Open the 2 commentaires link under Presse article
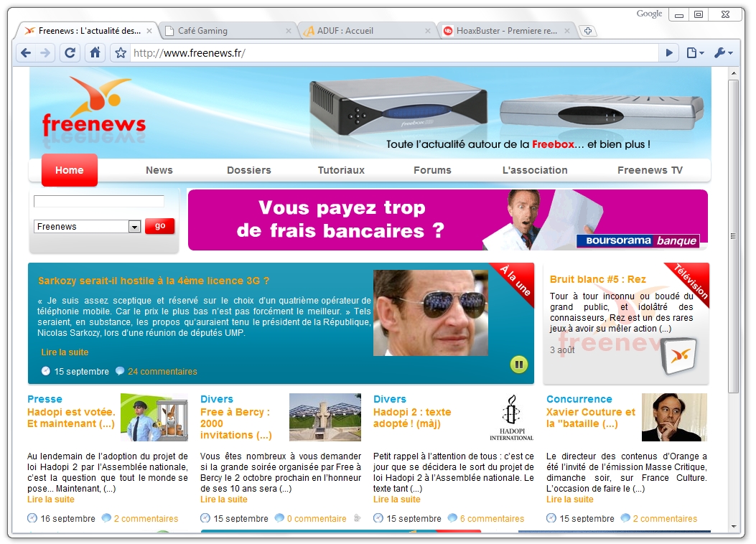756x544 pixels. pyautogui.click(x=146, y=518)
